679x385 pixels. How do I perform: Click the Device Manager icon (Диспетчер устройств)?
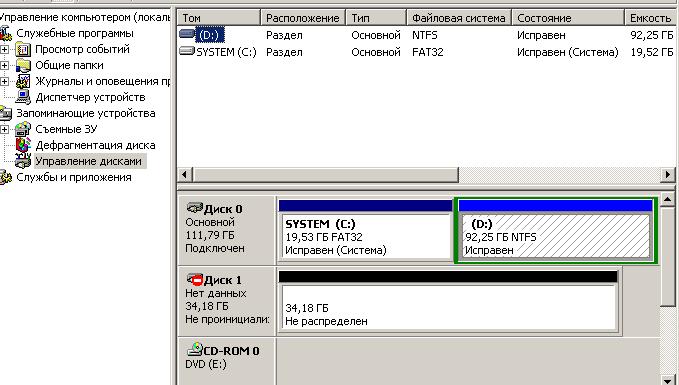pos(23,97)
